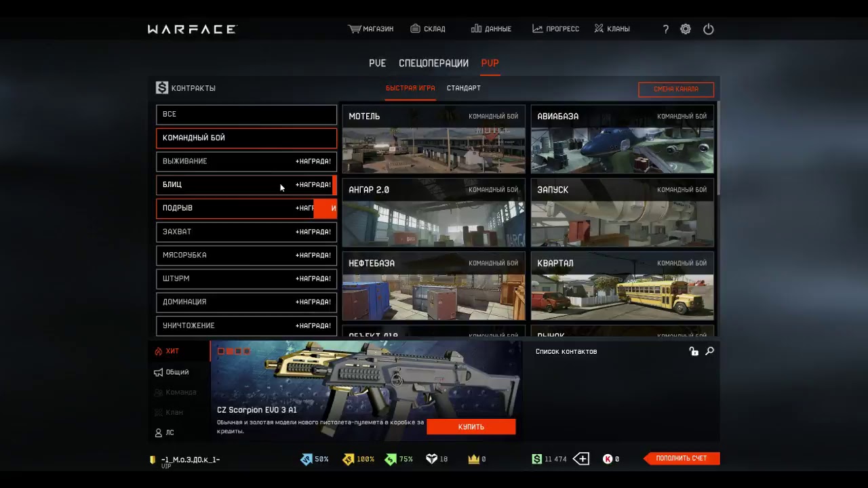Open the Мотель map thumbnail

[x=433, y=140]
